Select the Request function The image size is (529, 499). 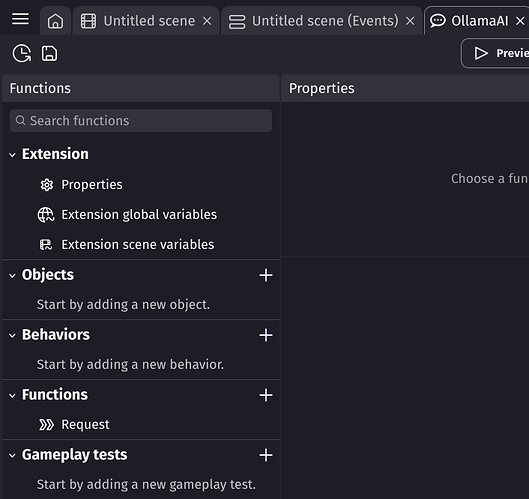point(74,425)
